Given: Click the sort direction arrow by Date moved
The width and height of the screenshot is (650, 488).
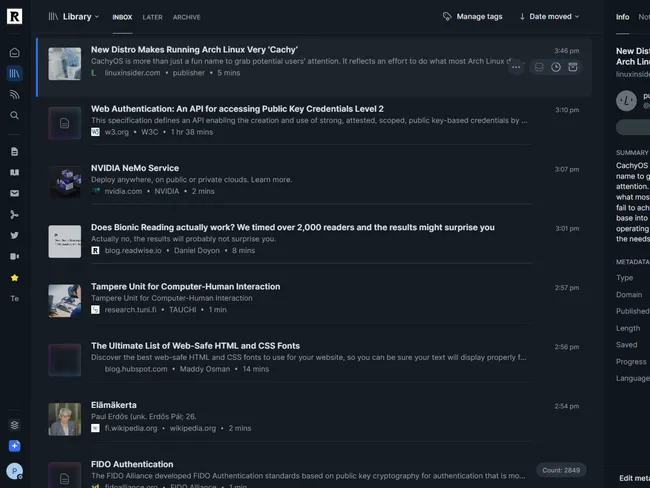Looking at the screenshot, I should pyautogui.click(x=522, y=17).
